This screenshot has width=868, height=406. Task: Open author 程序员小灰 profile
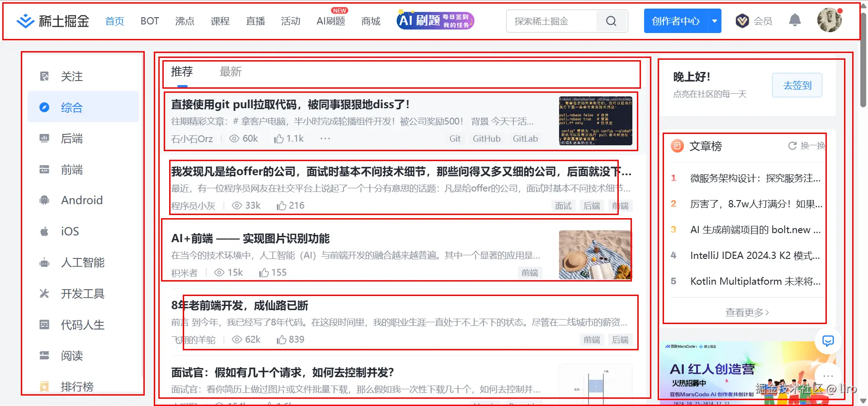(193, 206)
